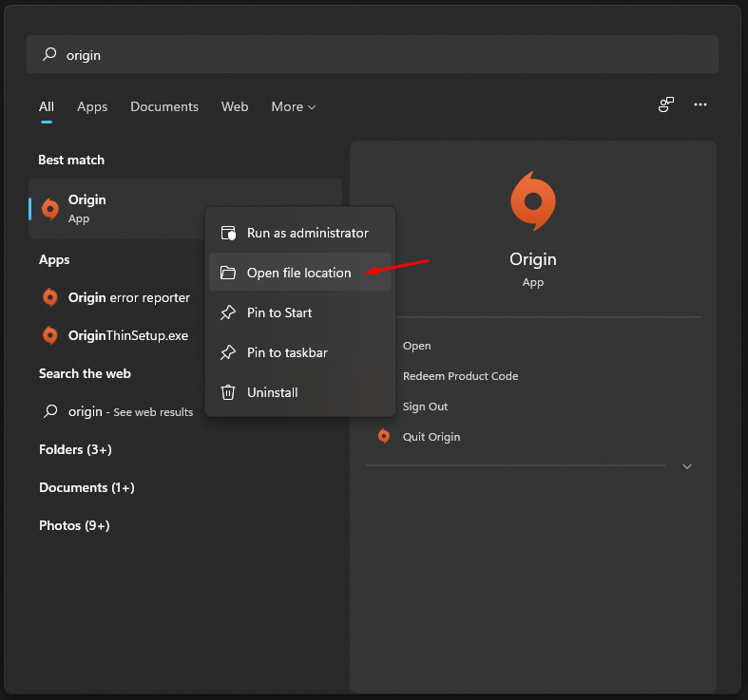The height and width of the screenshot is (700, 748).
Task: Open the Origin app icon under Best match
Action: (50, 208)
